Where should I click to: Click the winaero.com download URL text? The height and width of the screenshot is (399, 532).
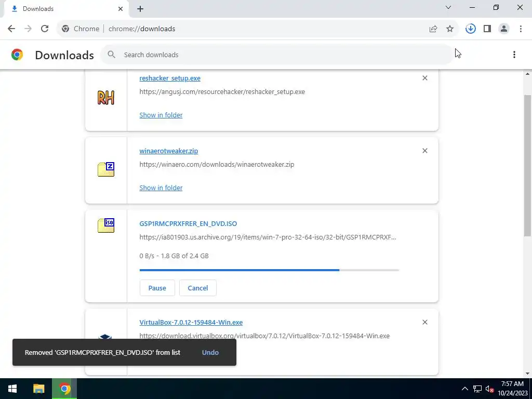(x=217, y=165)
